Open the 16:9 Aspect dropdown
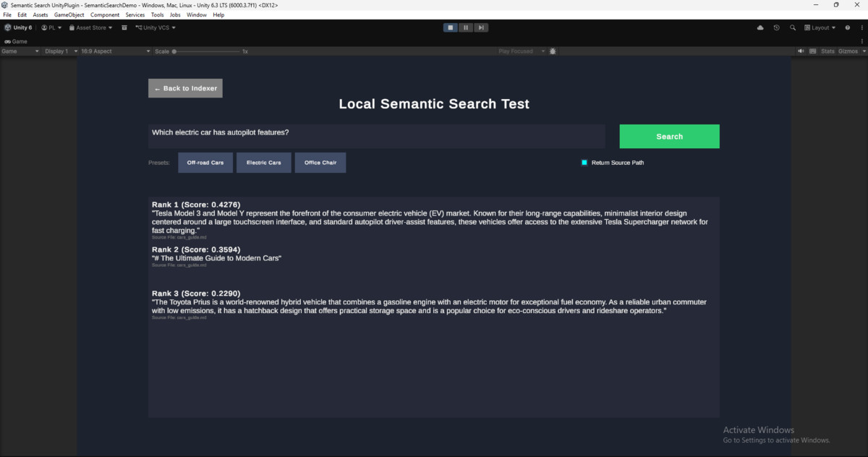This screenshot has height=457, width=868. click(x=116, y=51)
